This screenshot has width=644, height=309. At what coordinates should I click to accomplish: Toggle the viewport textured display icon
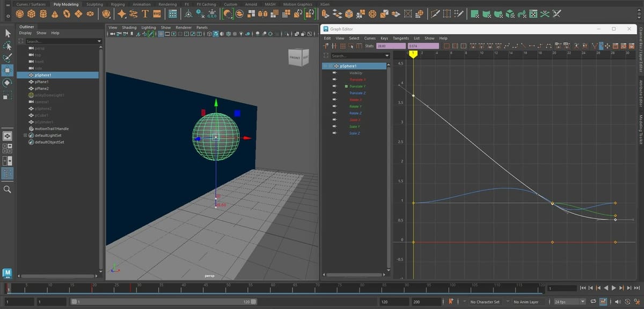coord(236,34)
